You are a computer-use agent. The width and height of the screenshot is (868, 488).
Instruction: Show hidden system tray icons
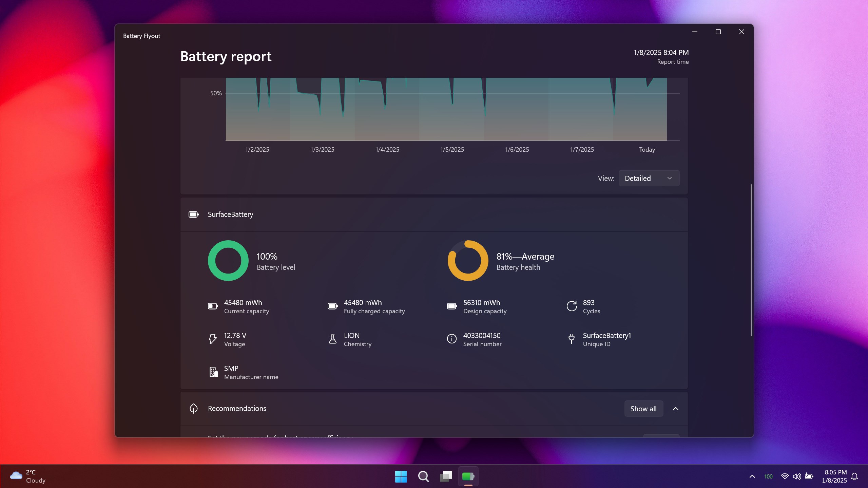(752, 476)
